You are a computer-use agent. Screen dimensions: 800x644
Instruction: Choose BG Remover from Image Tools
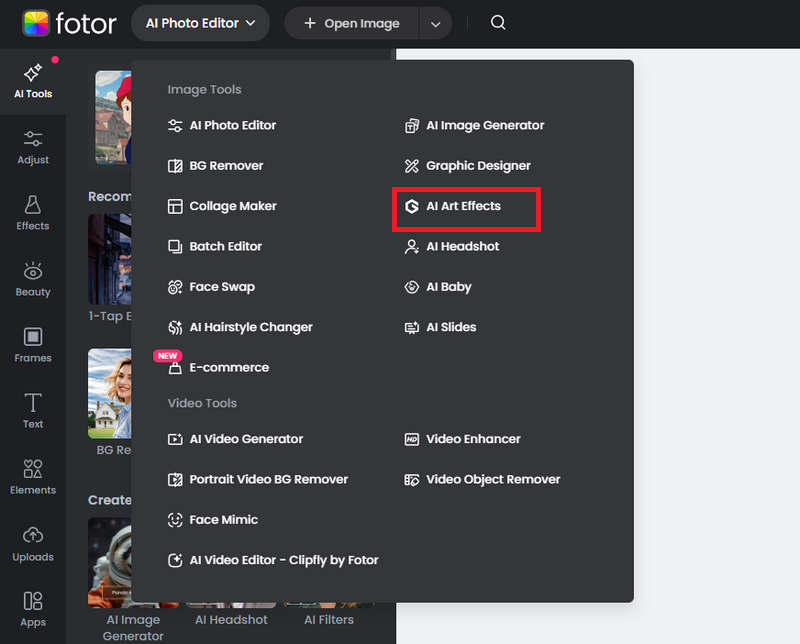216,166
